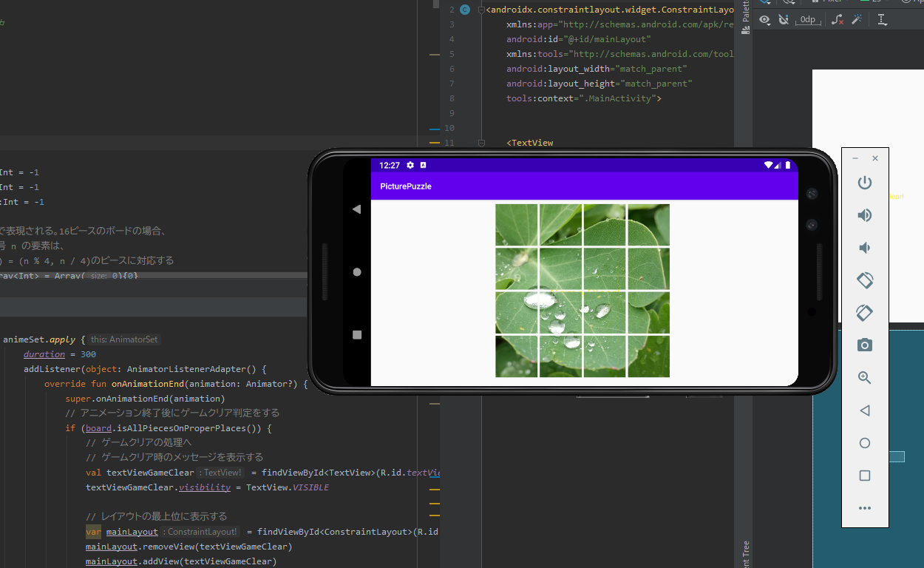The image size is (924, 568).
Task: Toggle autoconnect magnet in layout toolbar
Action: click(784, 20)
